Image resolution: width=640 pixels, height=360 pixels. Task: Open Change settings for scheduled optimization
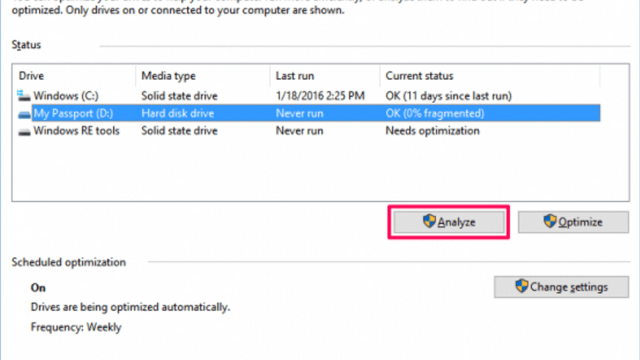pos(561,287)
